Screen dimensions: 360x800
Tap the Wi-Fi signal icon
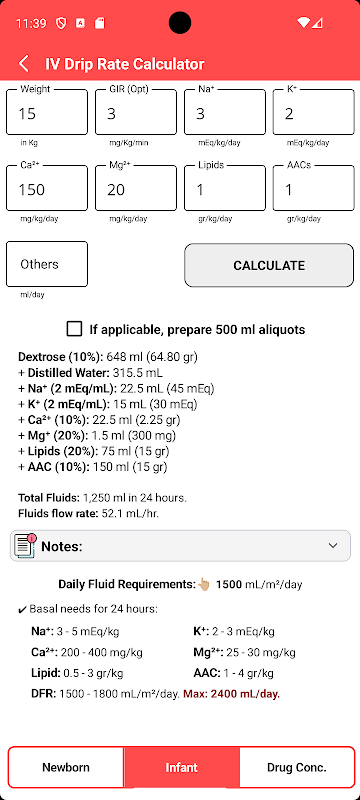pyautogui.click(x=303, y=23)
